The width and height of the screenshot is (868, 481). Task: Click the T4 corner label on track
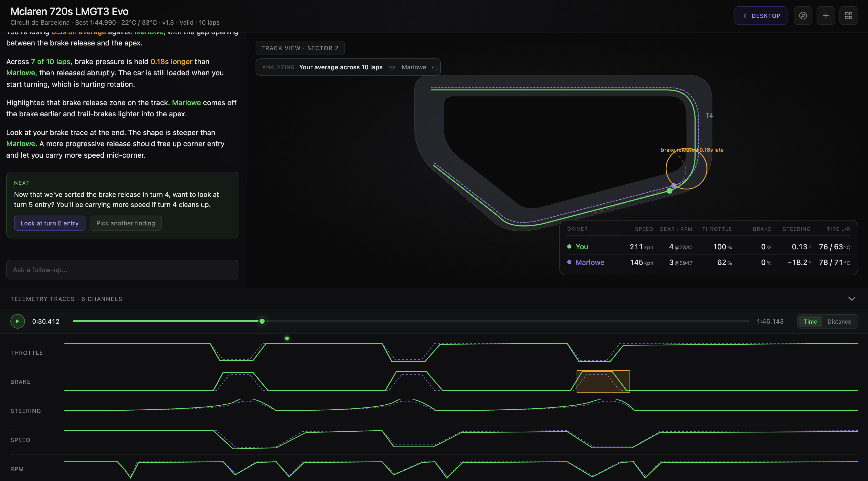point(709,116)
